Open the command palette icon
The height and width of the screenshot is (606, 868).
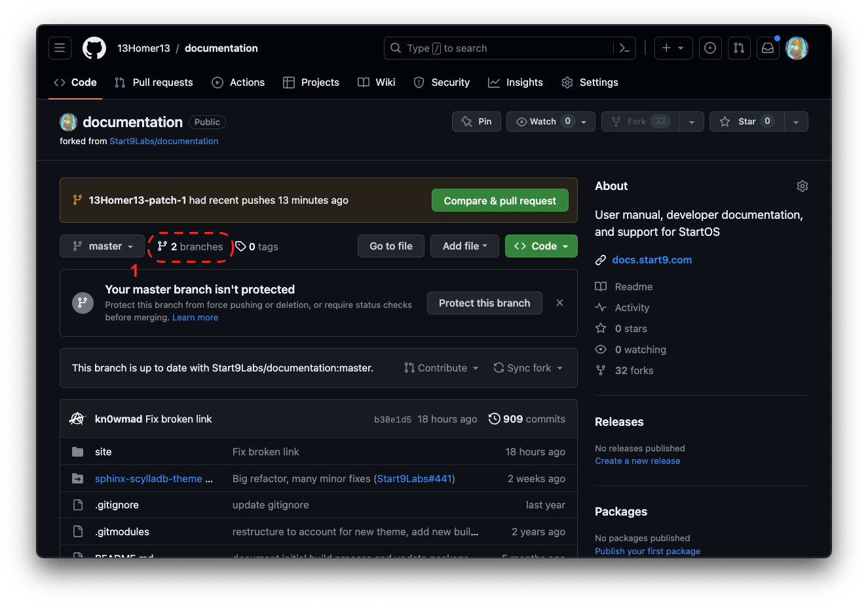624,48
